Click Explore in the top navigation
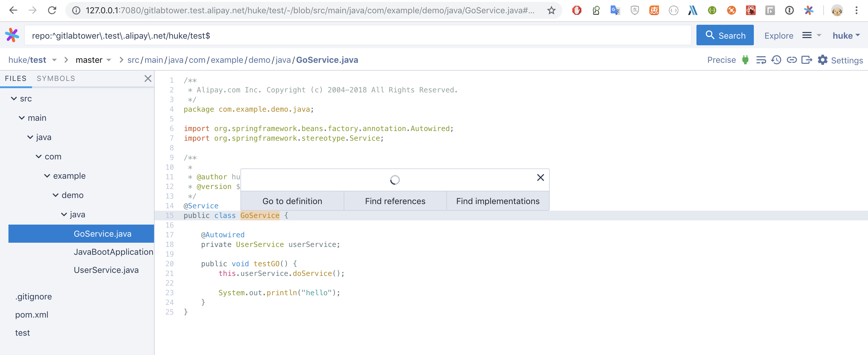 click(779, 35)
